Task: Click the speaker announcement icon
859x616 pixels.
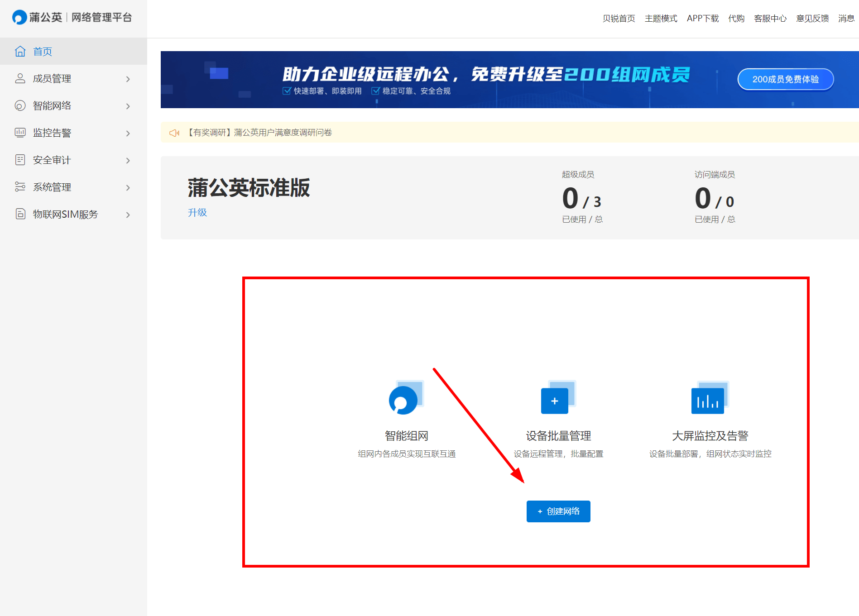Action: [174, 133]
